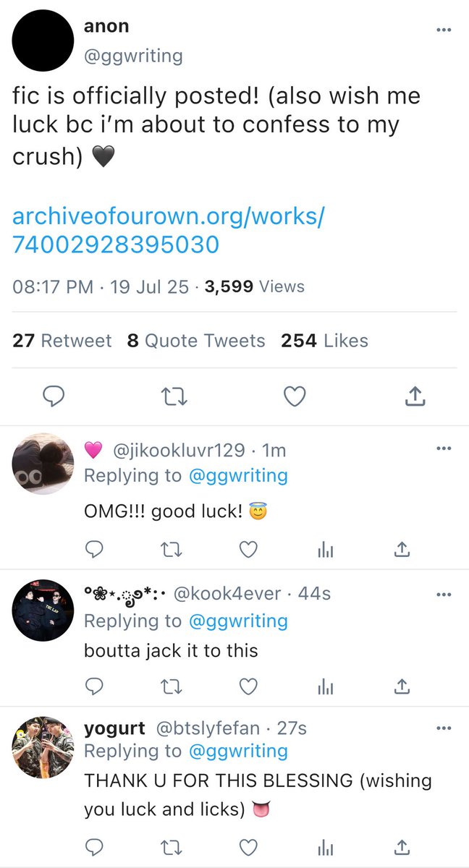
Task: Open the archiveofourown.org works link
Action: point(167,230)
